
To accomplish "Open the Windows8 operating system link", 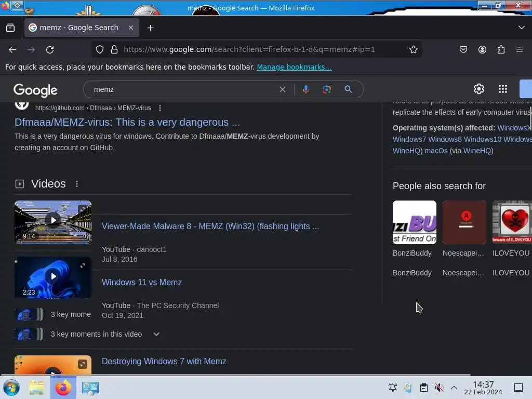I will 445,139.
